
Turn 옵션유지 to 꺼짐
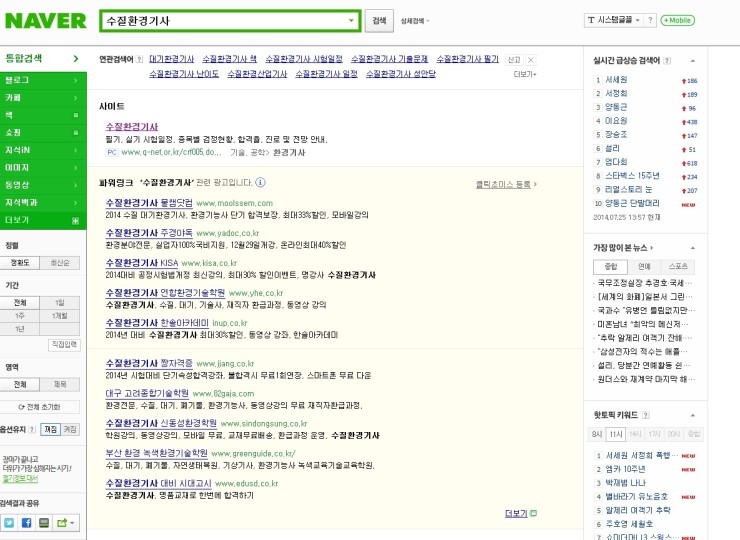tap(50, 430)
